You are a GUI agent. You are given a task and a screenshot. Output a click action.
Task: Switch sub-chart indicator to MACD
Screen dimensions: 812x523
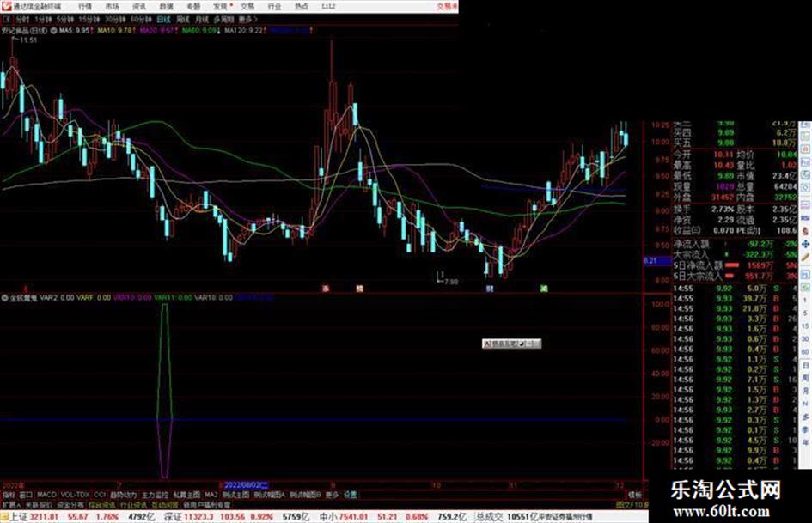point(46,495)
